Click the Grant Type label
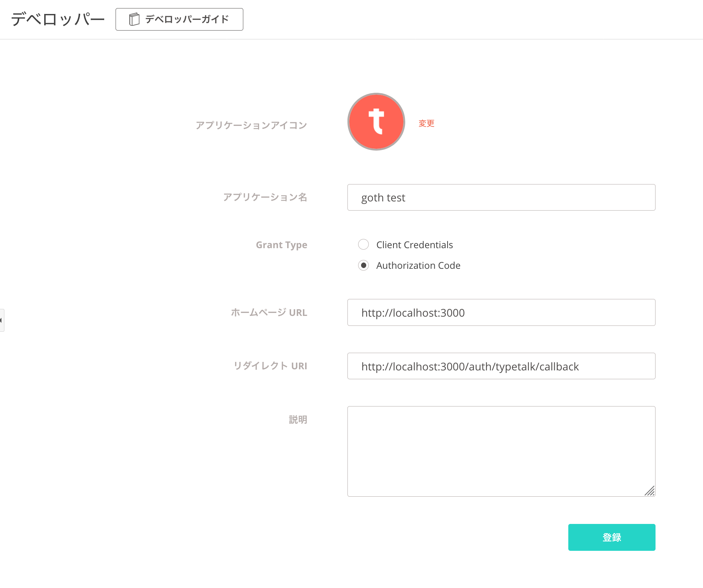Screen dimensions: 703x588 pos(282,245)
